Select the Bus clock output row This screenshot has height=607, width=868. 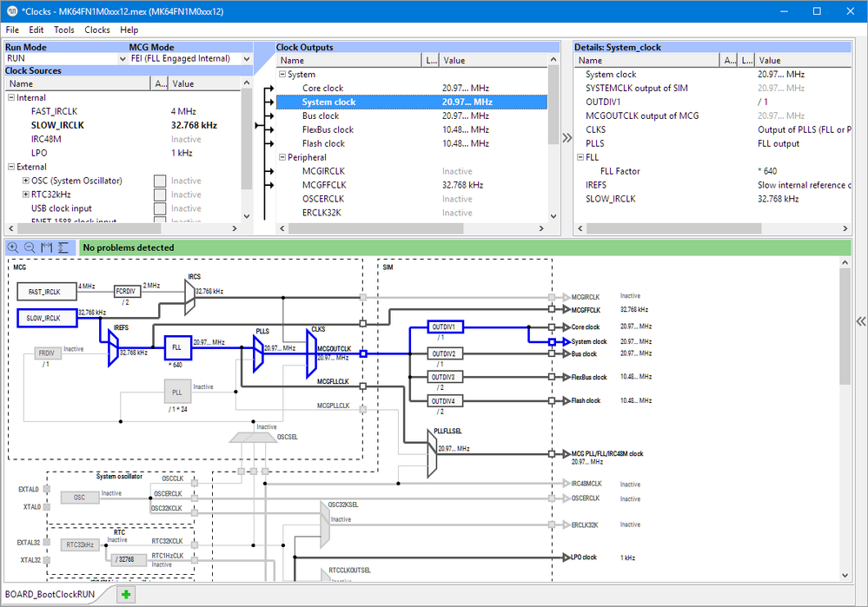tap(412, 115)
